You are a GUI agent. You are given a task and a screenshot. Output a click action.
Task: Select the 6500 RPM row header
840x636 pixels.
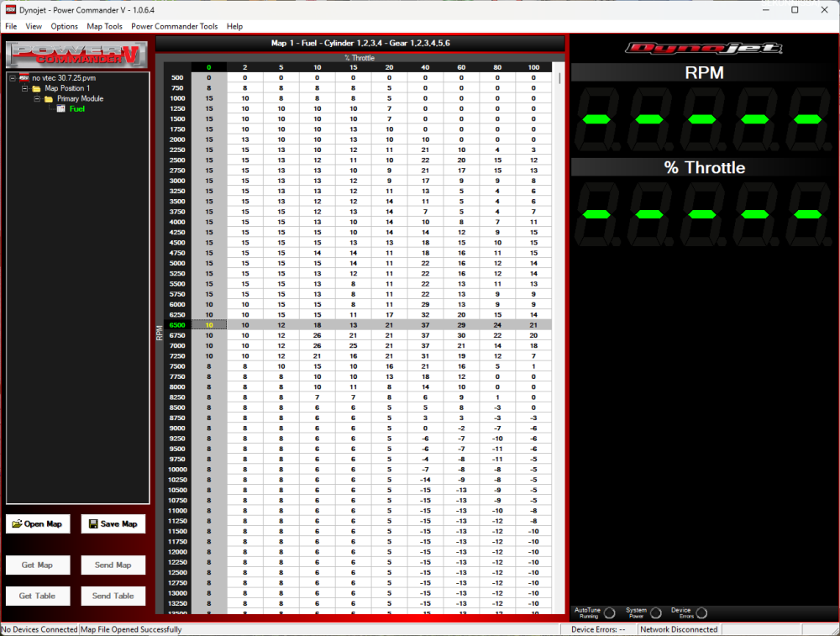tap(177, 324)
